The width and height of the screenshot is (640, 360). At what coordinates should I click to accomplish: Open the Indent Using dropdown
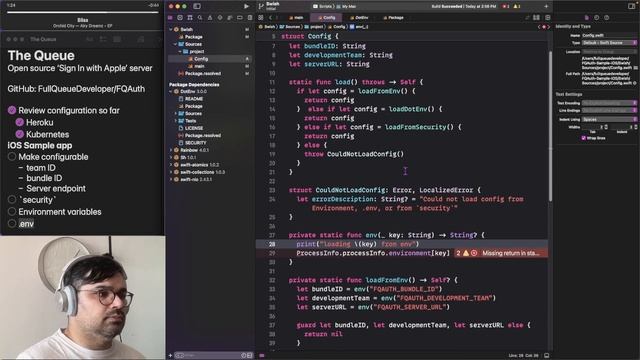[x=609, y=119]
